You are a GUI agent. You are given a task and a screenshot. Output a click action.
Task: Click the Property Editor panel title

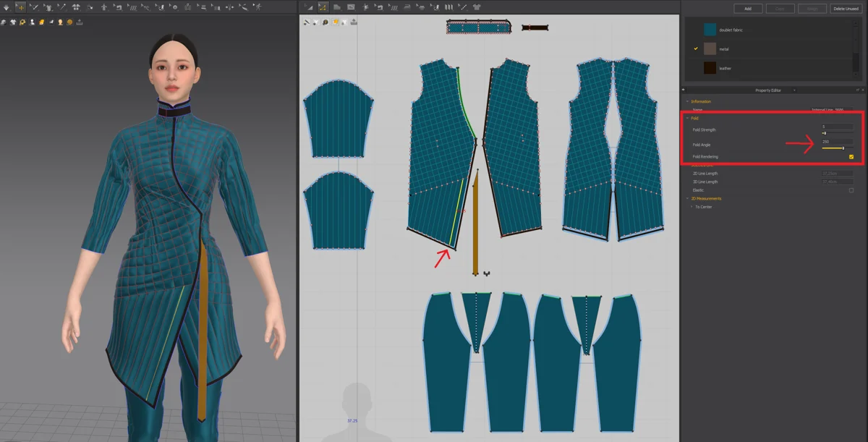(768, 90)
